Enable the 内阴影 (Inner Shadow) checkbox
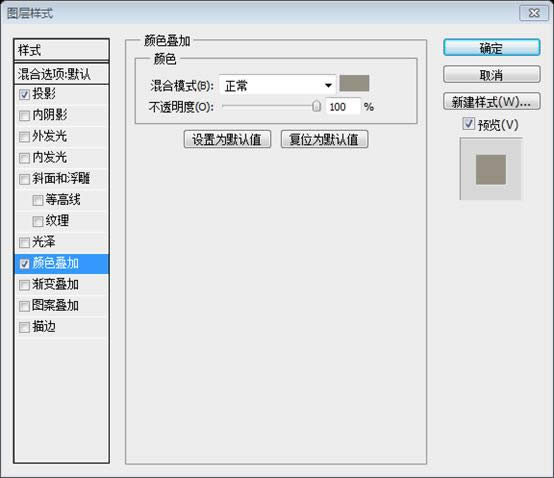This screenshot has width=554, height=478. 24,116
